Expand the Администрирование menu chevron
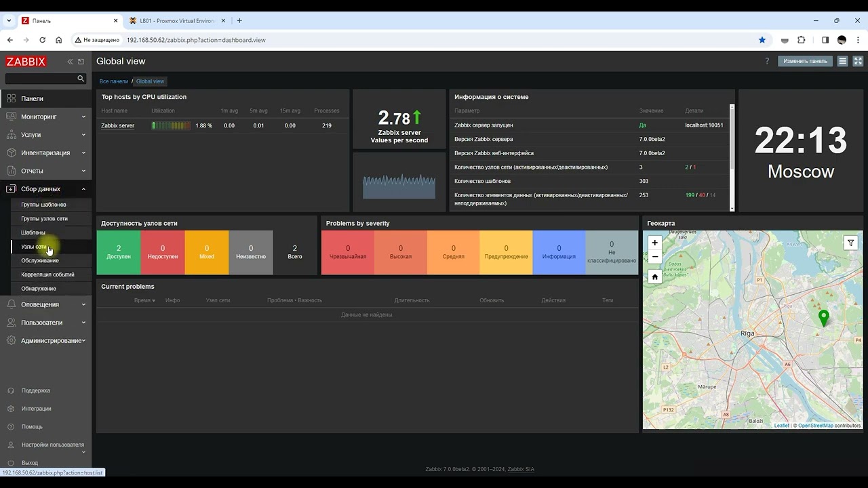The width and height of the screenshot is (868, 488). click(x=83, y=340)
